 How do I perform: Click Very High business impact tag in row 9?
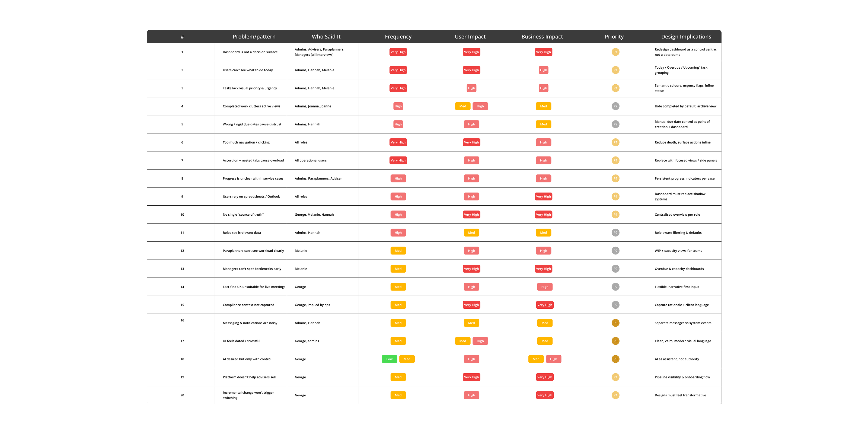(x=543, y=196)
